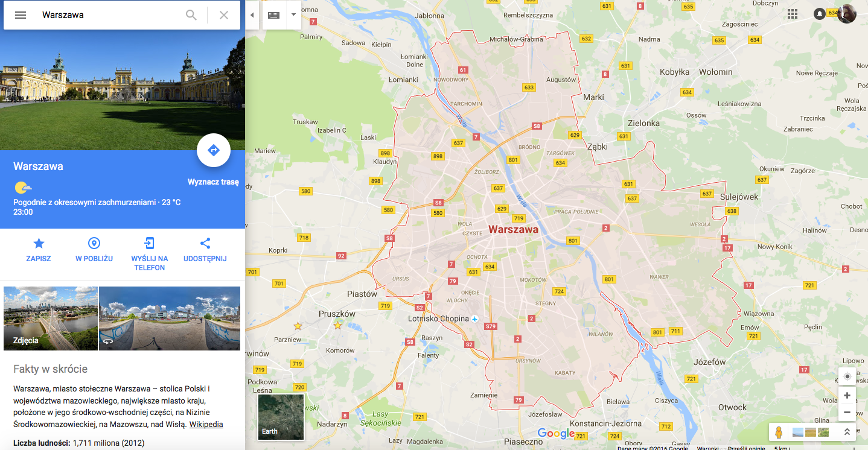
Task: Send to phone via WYŚLIJ NA TELEFON
Action: point(150,254)
